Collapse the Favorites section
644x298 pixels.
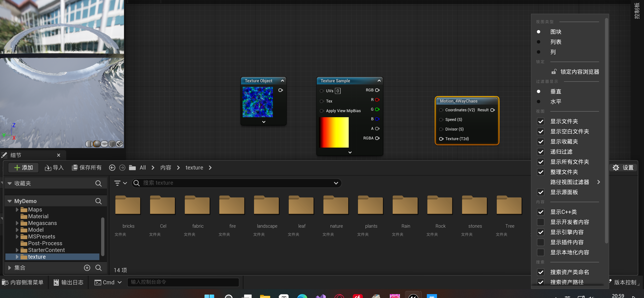[9, 183]
